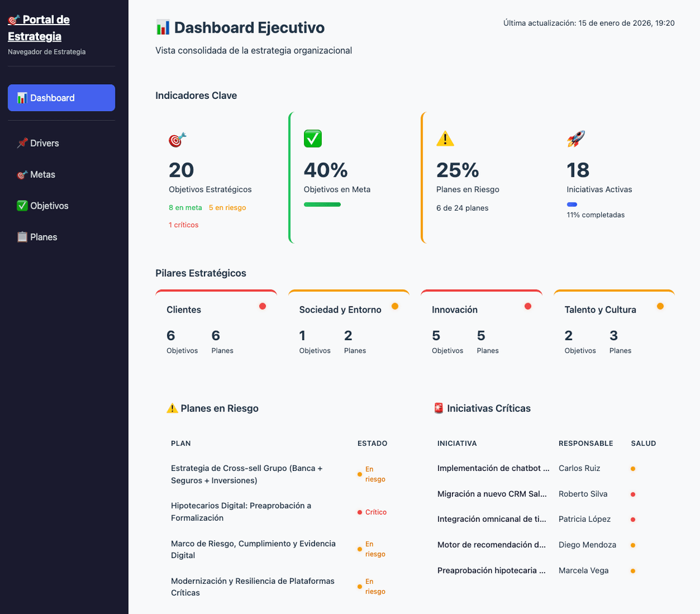The height and width of the screenshot is (614, 700).
Task: Click the PLAN column header
Action: click(x=181, y=443)
